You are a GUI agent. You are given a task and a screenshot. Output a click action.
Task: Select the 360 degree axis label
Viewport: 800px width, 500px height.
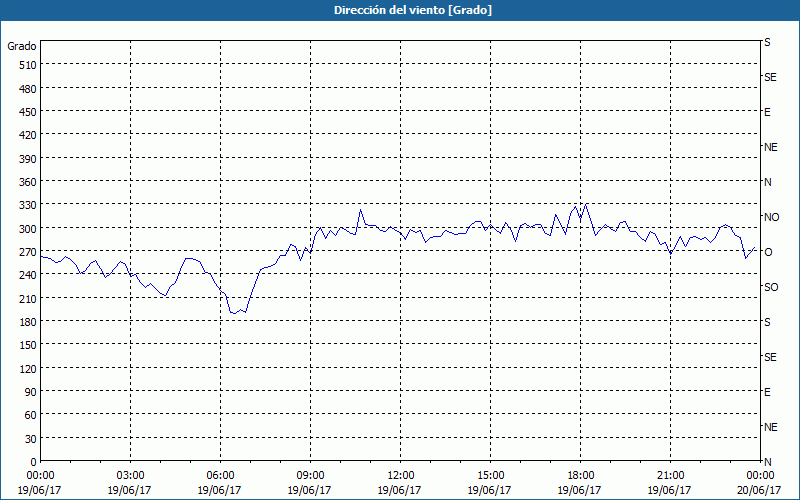click(28, 182)
